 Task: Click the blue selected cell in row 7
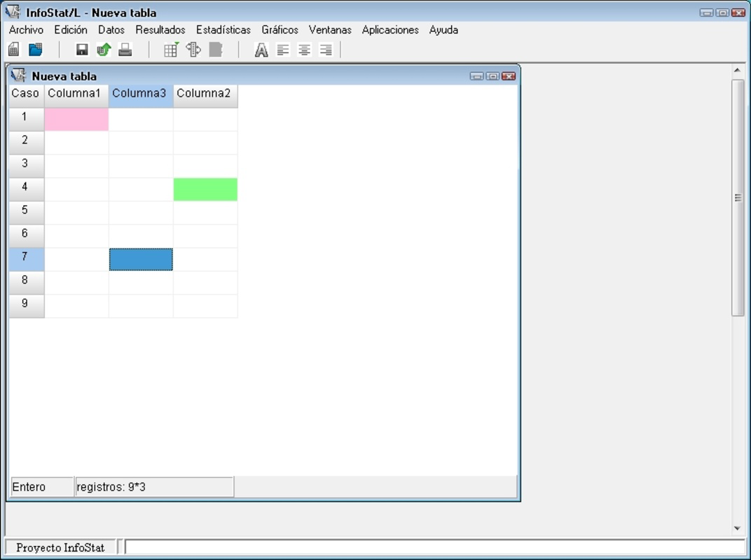(141, 260)
